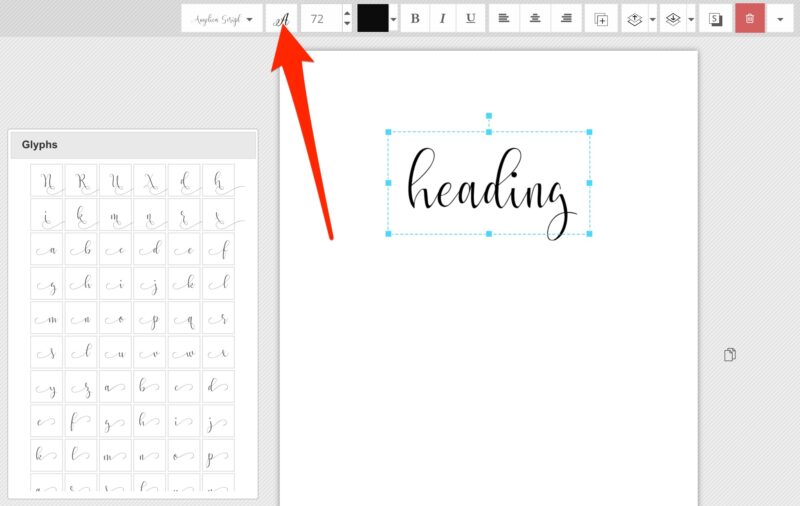Align text to the right
Viewport: 800px width, 506px height.
click(x=567, y=19)
